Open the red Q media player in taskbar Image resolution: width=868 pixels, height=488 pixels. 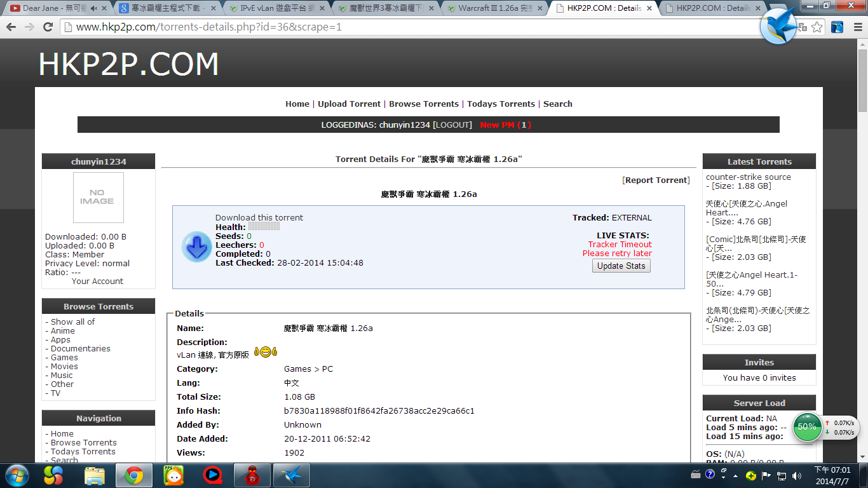coord(212,475)
